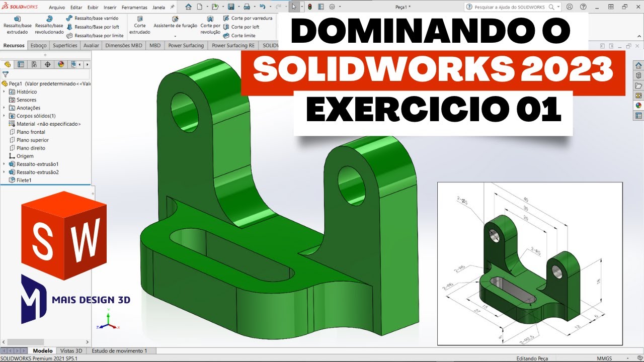Click the Home icon in top toolbar
644x362 pixels.
coord(188,7)
